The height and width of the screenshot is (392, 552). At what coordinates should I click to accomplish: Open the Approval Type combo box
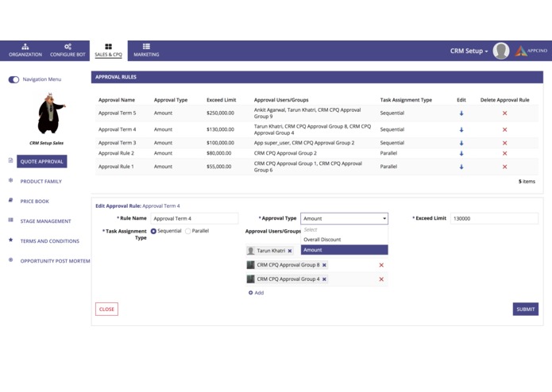tap(344, 218)
